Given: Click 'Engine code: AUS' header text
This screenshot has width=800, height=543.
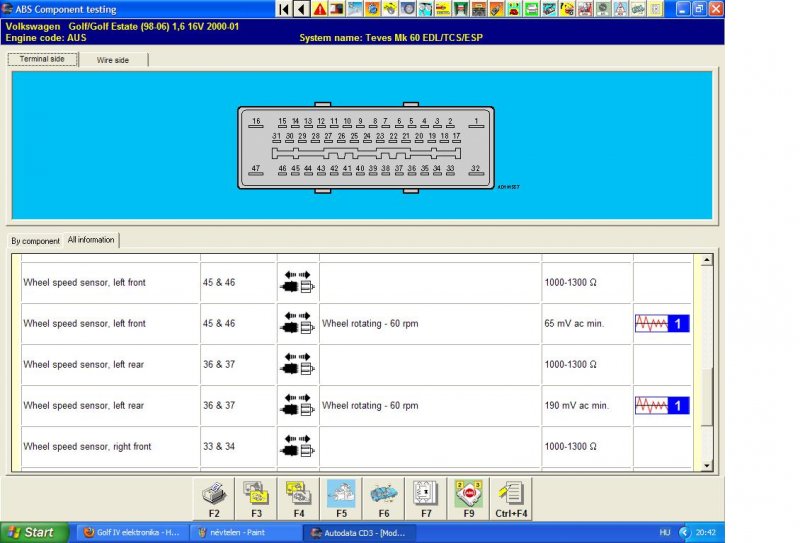Looking at the screenshot, I should [x=46, y=38].
